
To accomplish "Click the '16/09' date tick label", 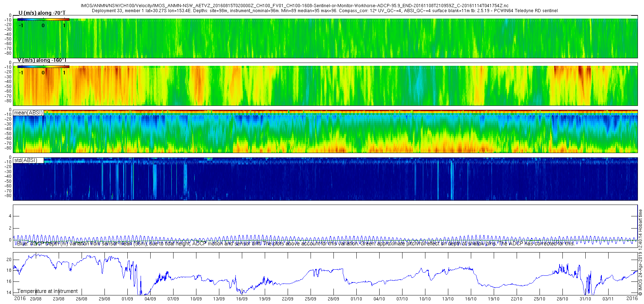I will [x=242, y=299].
